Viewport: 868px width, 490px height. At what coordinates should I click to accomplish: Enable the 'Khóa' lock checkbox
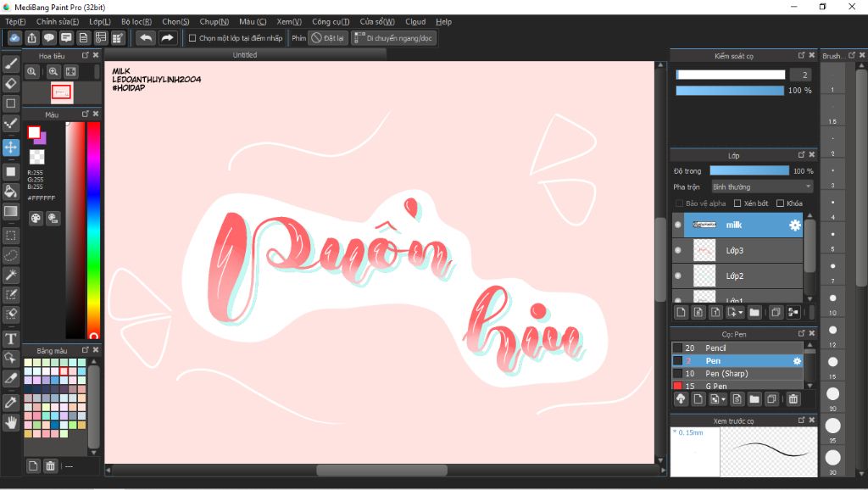click(780, 203)
